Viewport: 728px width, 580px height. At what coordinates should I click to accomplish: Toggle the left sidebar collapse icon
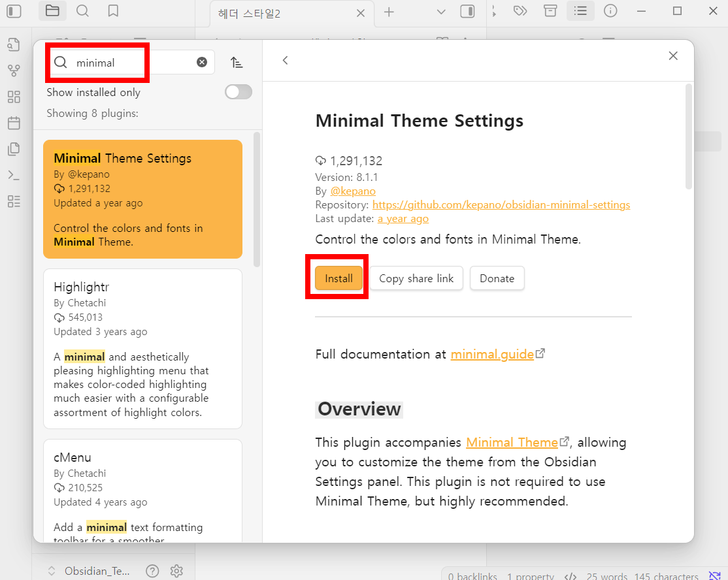14,11
